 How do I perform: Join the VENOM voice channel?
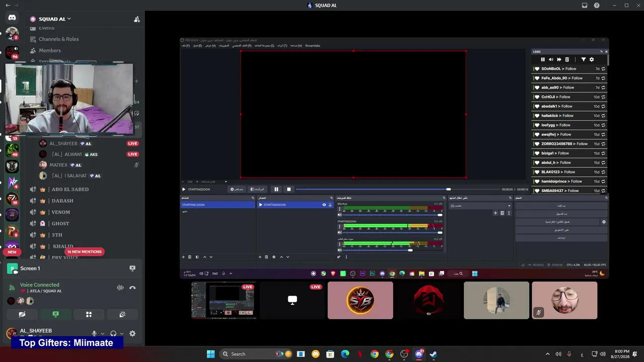(61, 212)
